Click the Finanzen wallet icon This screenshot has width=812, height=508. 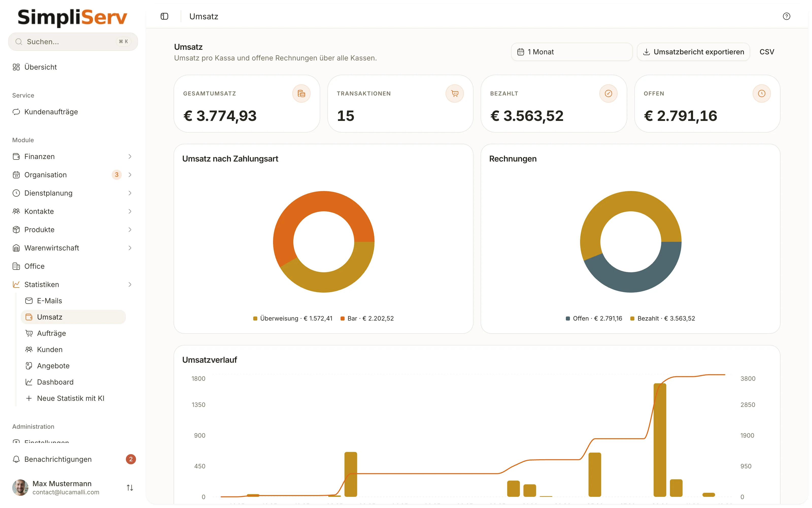point(16,156)
